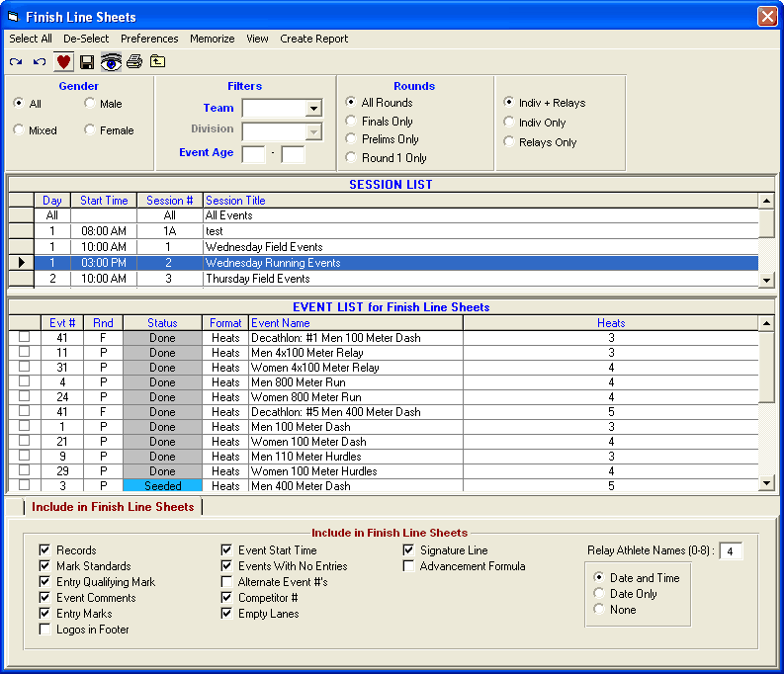The width and height of the screenshot is (784, 674).
Task: Tick the checkbox for Men 800 Meter Run
Action: [24, 381]
